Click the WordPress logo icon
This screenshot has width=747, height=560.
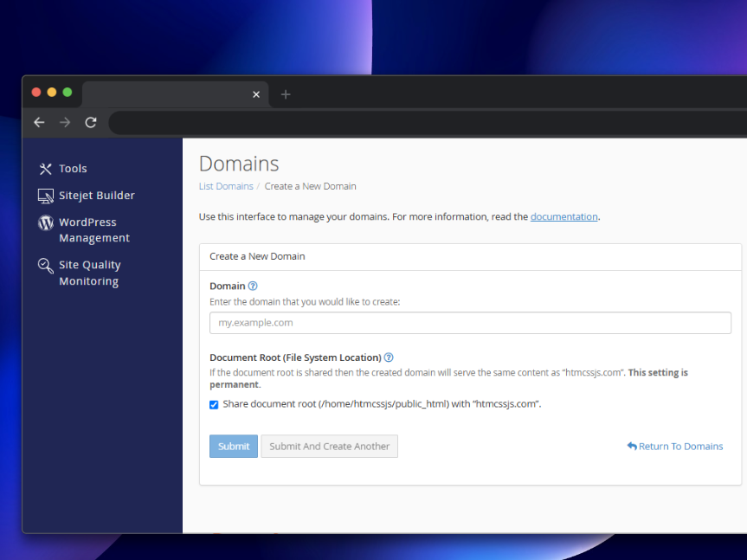point(46,222)
